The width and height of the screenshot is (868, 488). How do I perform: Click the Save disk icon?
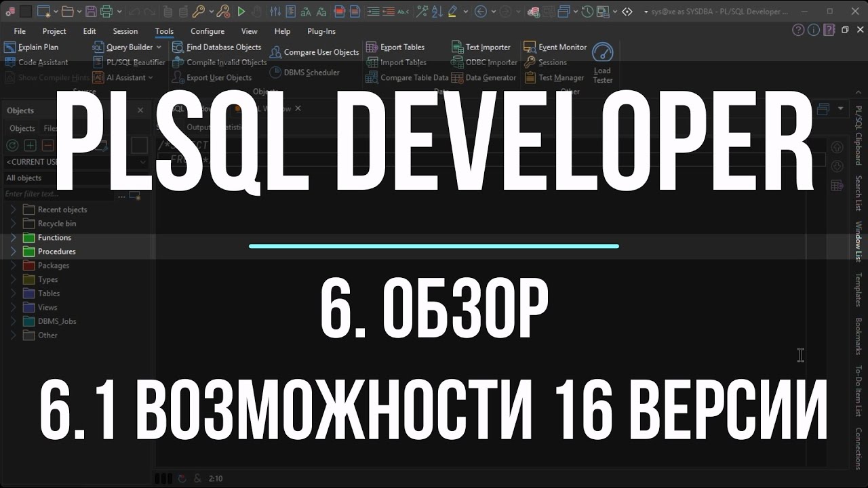pyautogui.click(x=92, y=12)
